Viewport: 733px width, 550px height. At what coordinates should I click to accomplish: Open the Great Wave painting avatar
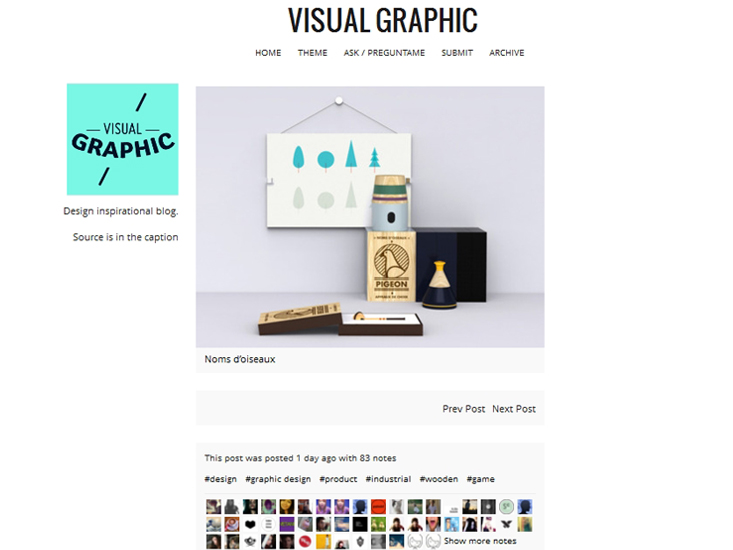pos(214,524)
